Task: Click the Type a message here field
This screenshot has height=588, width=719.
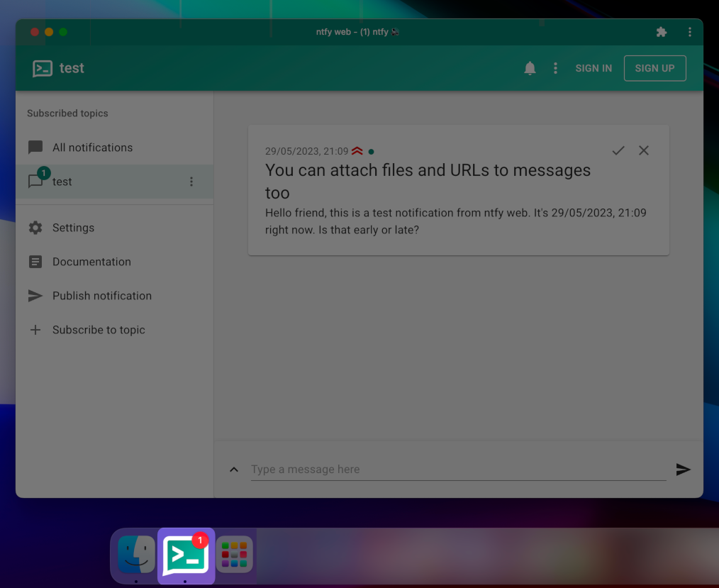Action: coord(457,470)
